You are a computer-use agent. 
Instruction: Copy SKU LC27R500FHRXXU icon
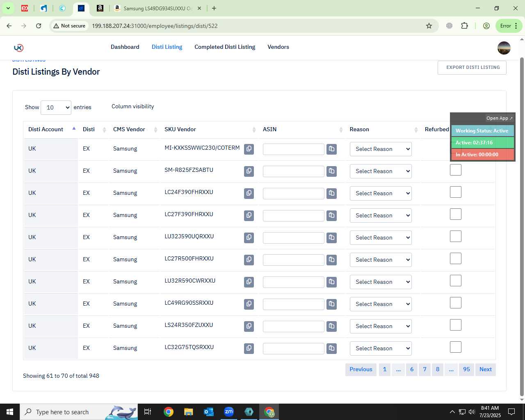[249, 260]
